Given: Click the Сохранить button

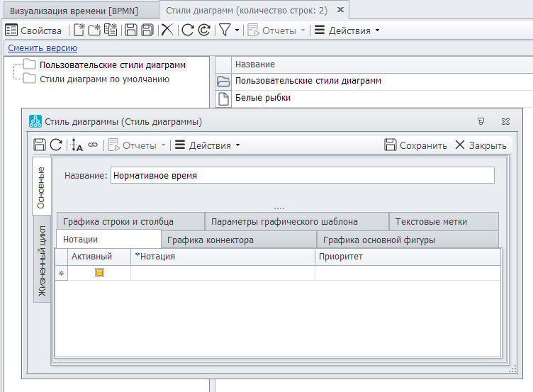Looking at the screenshot, I should 415,145.
